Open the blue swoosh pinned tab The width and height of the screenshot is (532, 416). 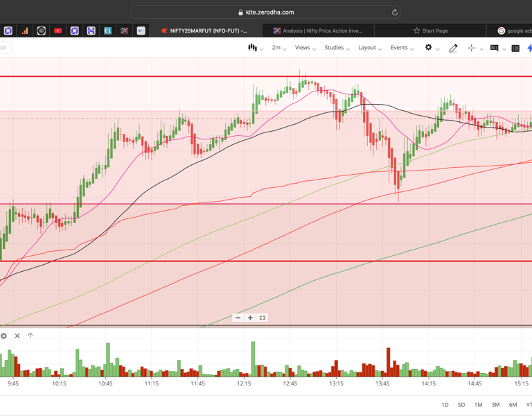tap(141, 31)
